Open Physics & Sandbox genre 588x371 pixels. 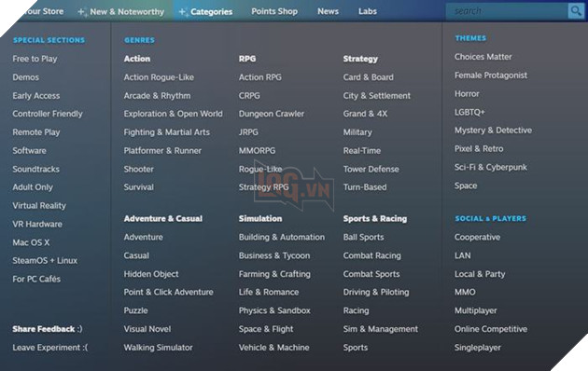click(x=275, y=310)
